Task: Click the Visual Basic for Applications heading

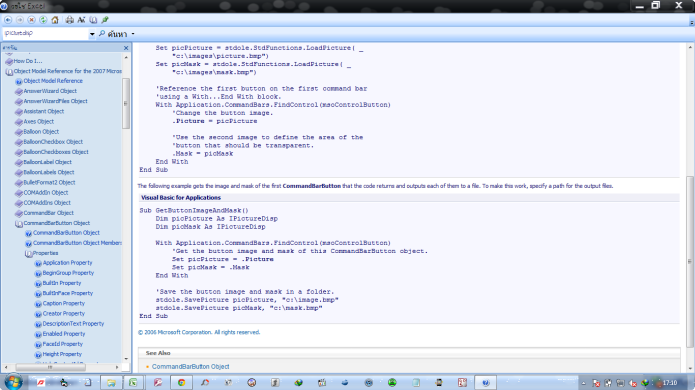Action: (x=181, y=198)
